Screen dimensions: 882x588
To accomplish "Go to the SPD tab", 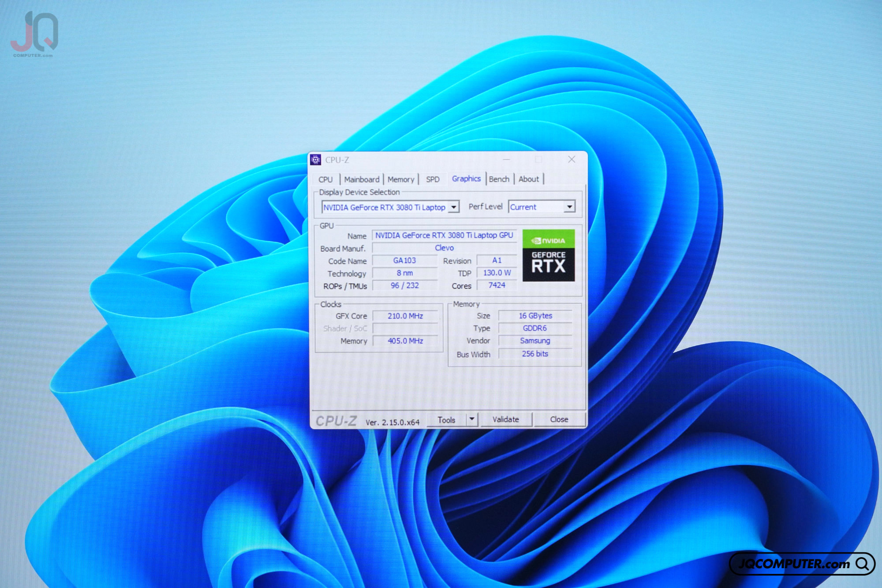I will [433, 180].
